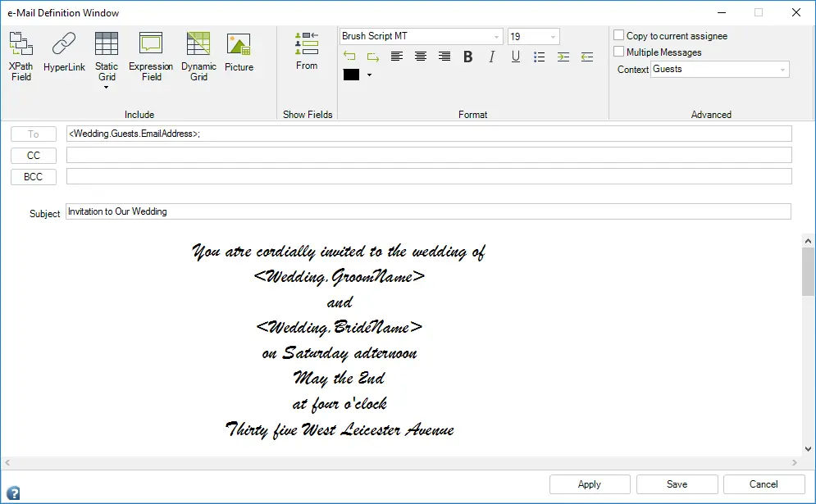816x504 pixels.
Task: Insert a Static Grid
Action: point(107,57)
